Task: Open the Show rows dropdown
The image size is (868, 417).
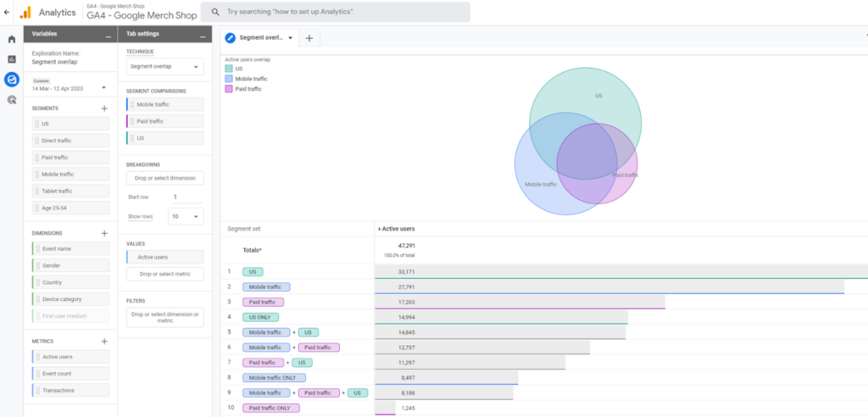Action: click(186, 216)
